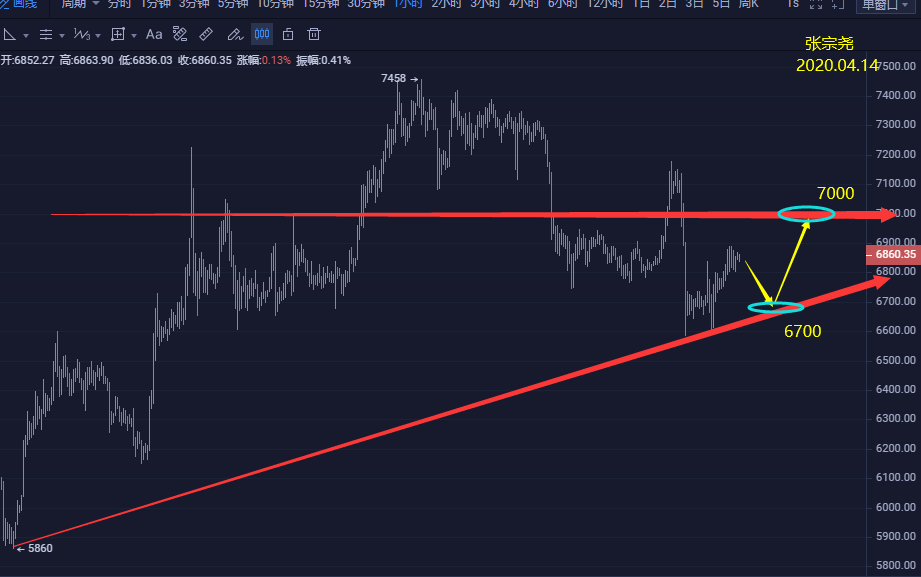
Task: Click the 6200.00 price axis label
Action: pos(896,448)
